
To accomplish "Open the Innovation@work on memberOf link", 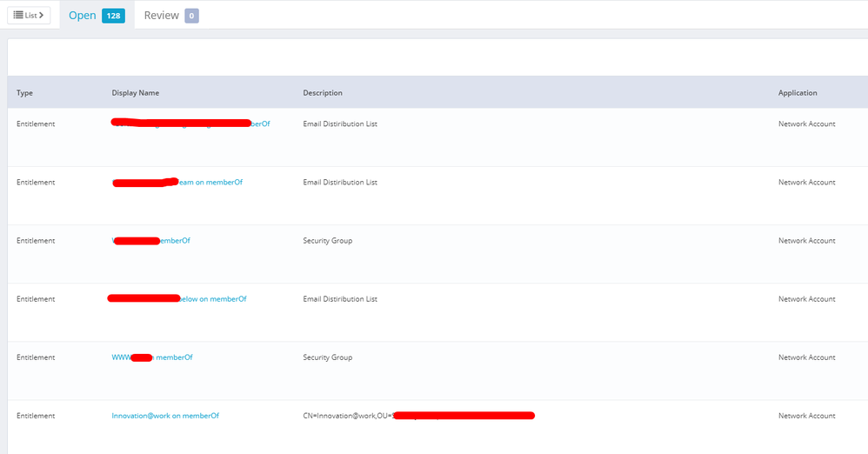I will click(165, 416).
